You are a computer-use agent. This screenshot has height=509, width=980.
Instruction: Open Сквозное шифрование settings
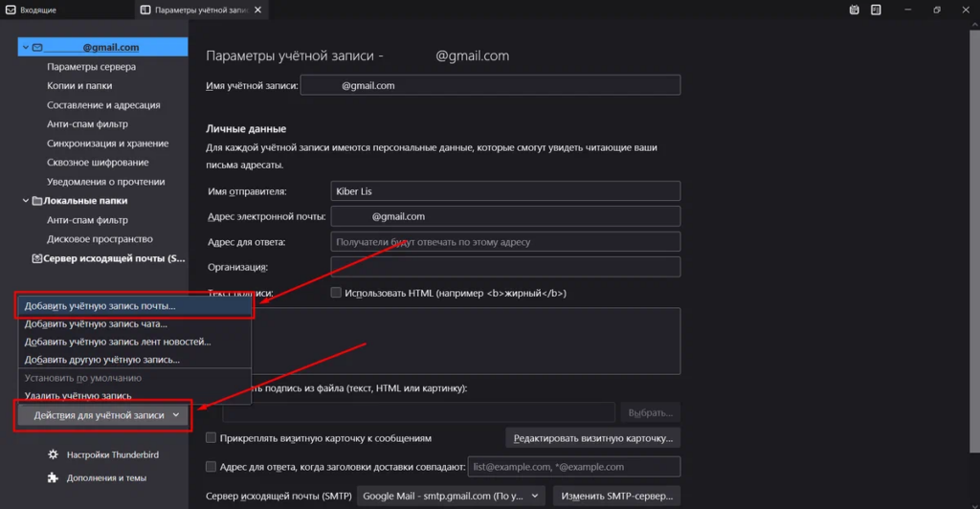98,163
